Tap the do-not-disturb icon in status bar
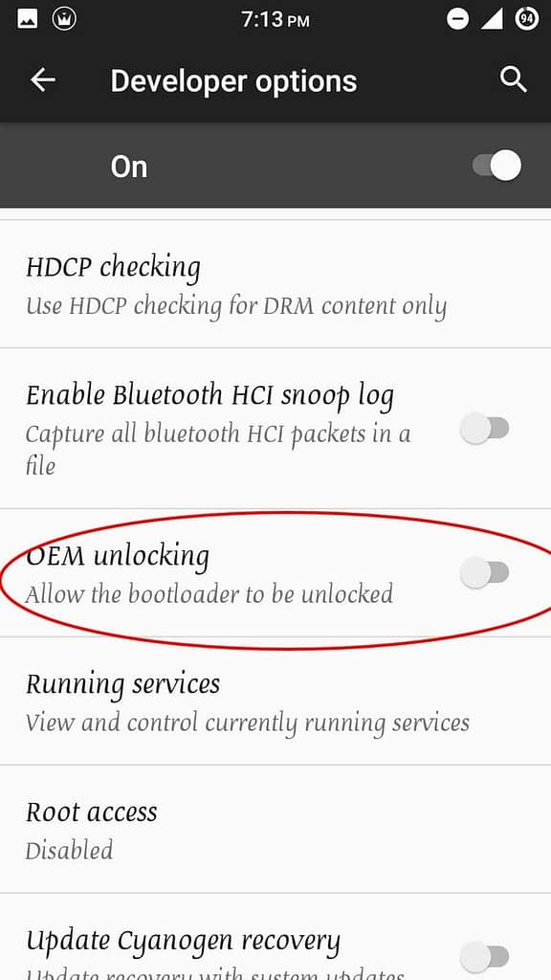 (457, 20)
